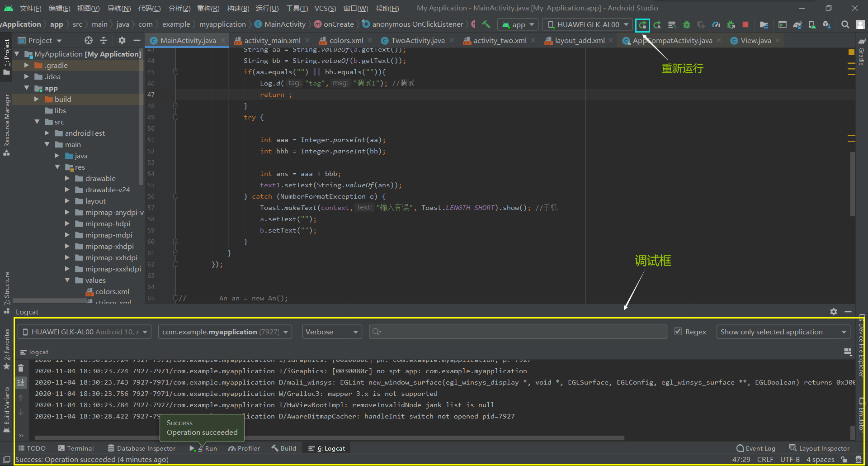This screenshot has height=466, width=868.
Task: Collapse the res folder
Action: click(57, 167)
